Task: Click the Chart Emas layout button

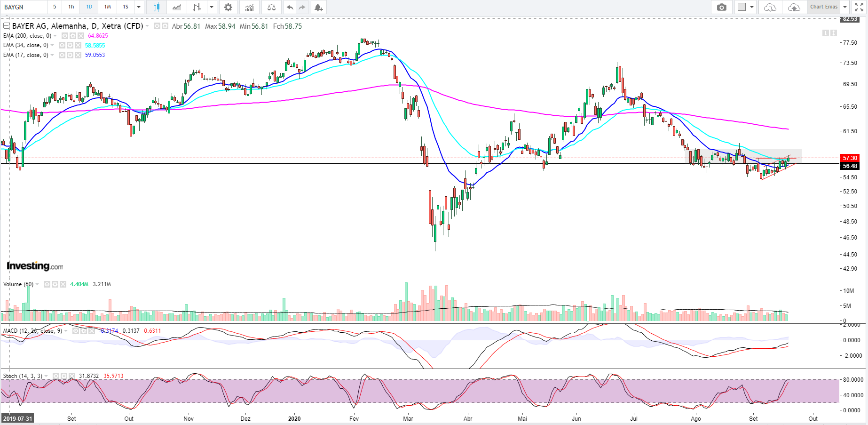Action: [x=824, y=7]
